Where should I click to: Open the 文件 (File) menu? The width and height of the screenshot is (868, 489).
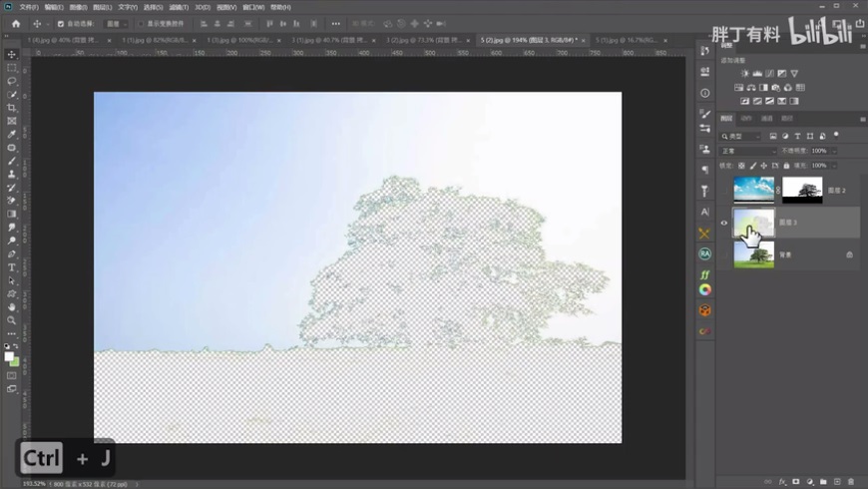coord(28,6)
